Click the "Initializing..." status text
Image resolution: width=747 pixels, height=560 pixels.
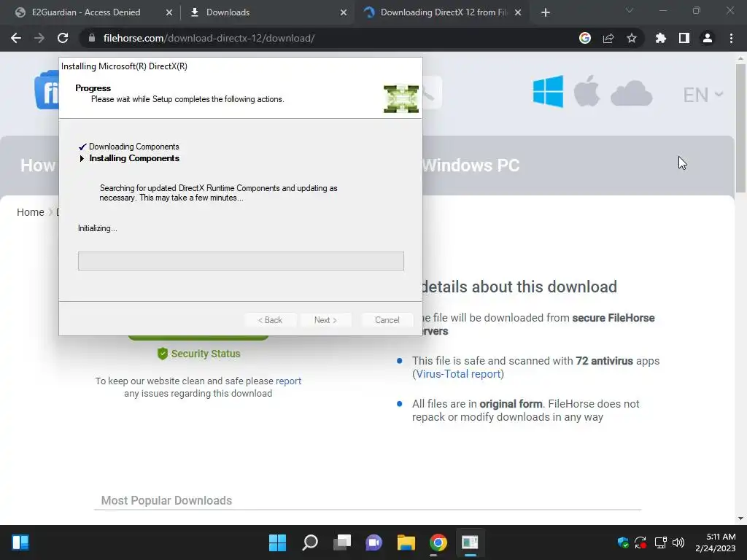98,228
